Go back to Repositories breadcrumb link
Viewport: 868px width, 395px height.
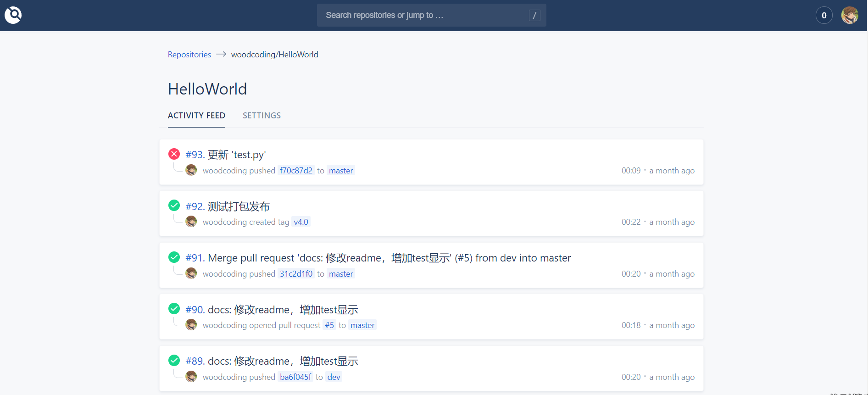click(189, 55)
